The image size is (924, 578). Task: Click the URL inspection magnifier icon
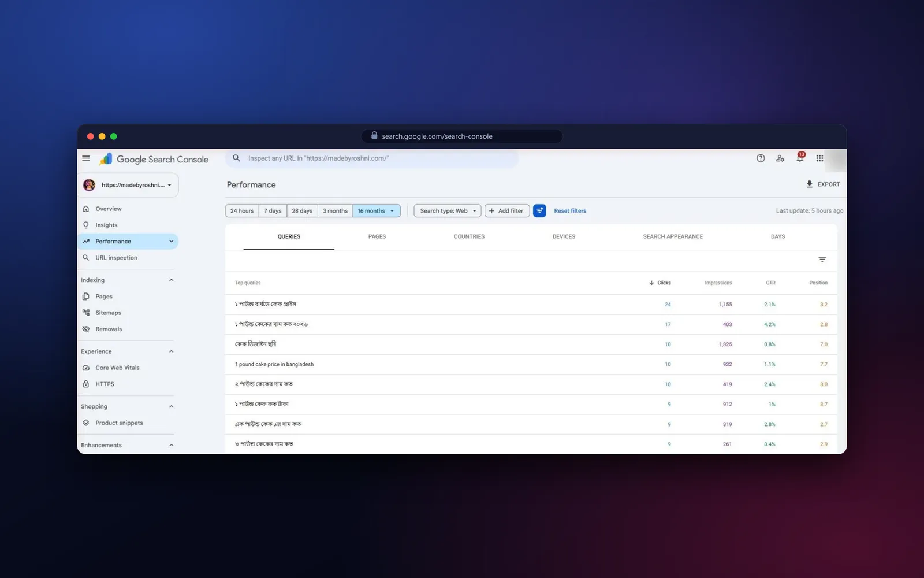tap(86, 258)
